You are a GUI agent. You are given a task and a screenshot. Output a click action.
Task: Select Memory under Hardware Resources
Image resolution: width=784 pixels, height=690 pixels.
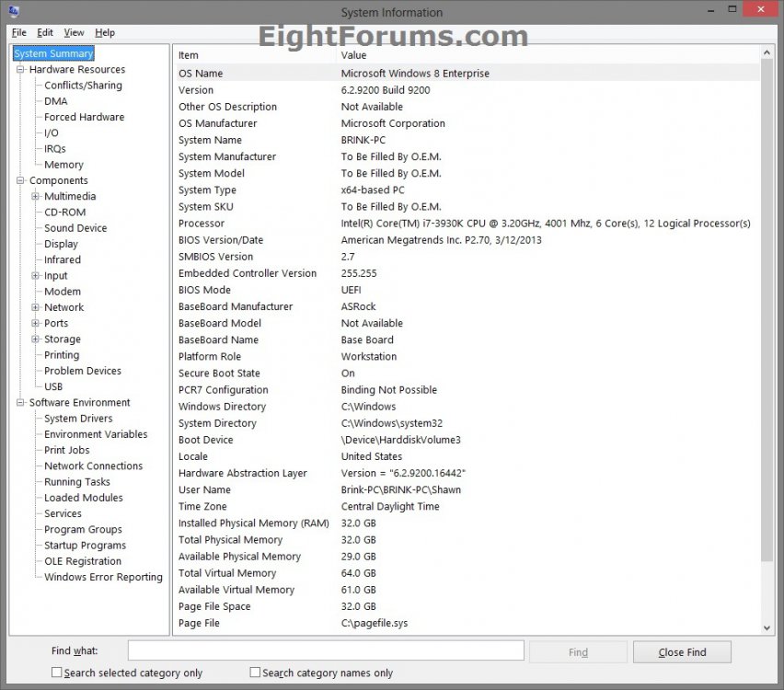point(63,165)
